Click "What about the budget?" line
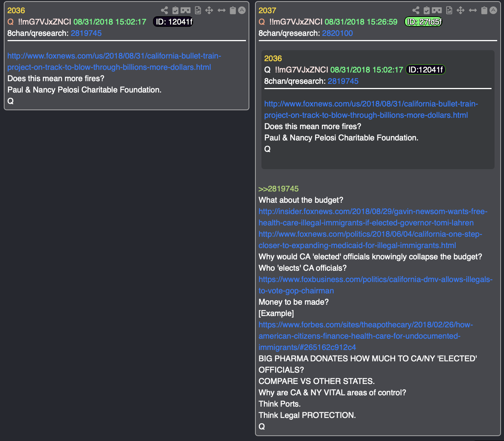Viewport: 504px width, 441px height. (301, 200)
